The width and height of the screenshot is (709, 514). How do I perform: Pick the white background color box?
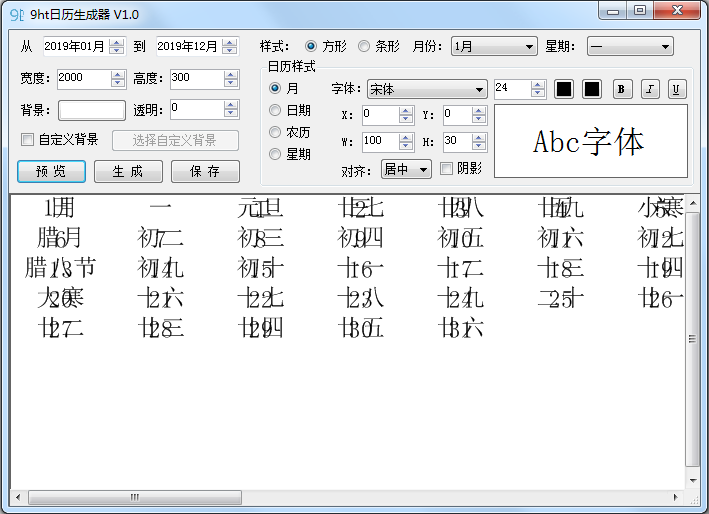(x=92, y=110)
